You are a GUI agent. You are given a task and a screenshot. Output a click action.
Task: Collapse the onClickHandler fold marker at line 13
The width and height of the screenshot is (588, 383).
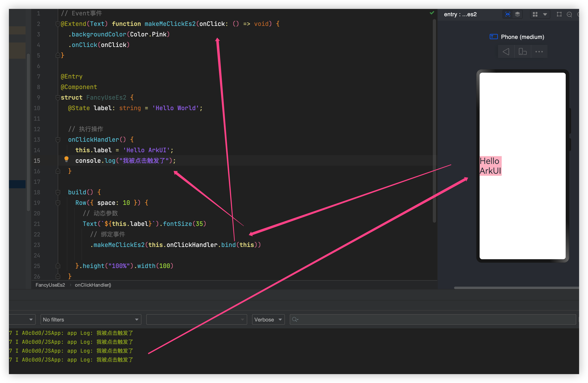(58, 140)
